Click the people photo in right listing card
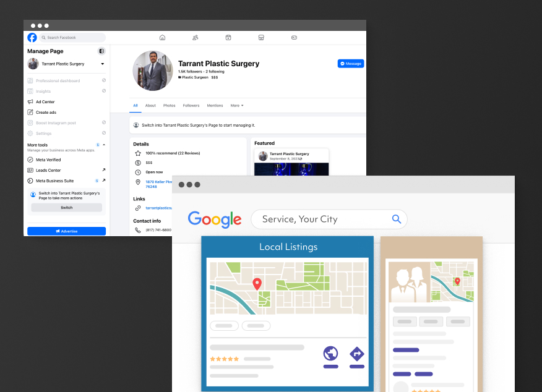Screen dimensions: 542x392 (x=410, y=282)
